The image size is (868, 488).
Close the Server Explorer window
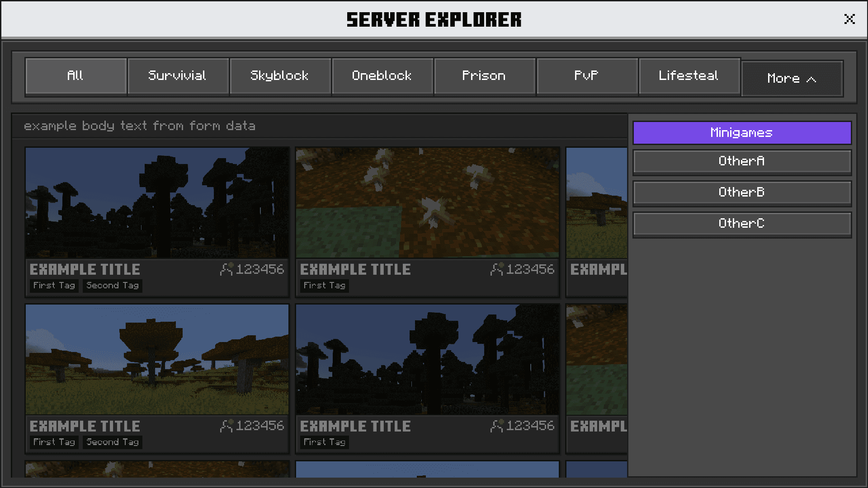[849, 19]
